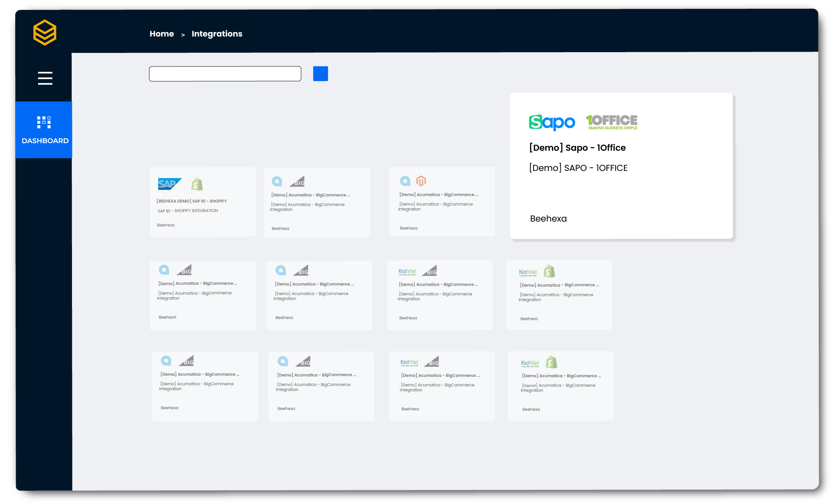Click the Integrations breadcrumb item

pyautogui.click(x=217, y=34)
